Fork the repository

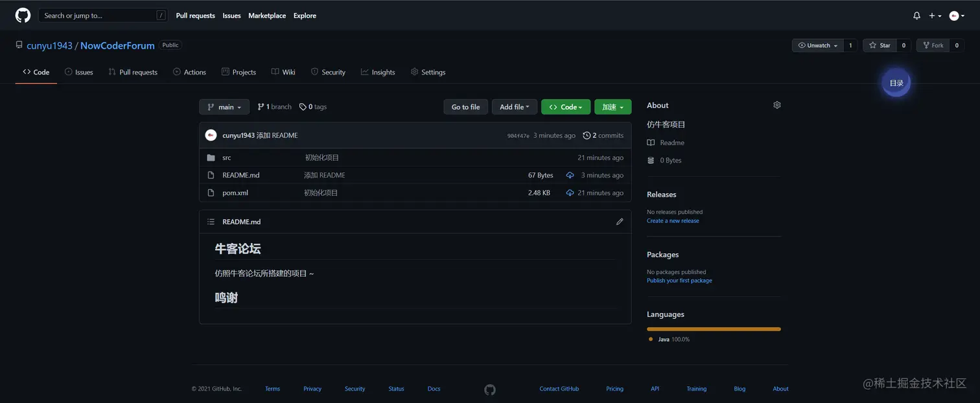pyautogui.click(x=933, y=45)
